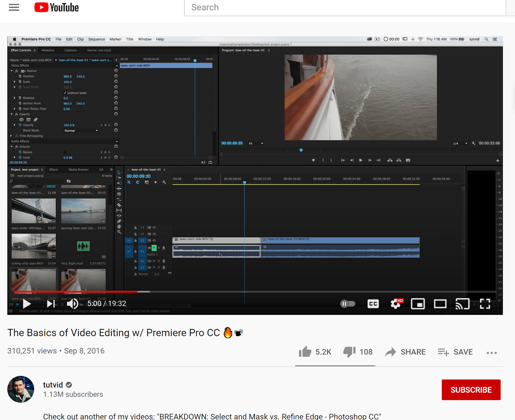Open the Sequence menu

coord(97,39)
